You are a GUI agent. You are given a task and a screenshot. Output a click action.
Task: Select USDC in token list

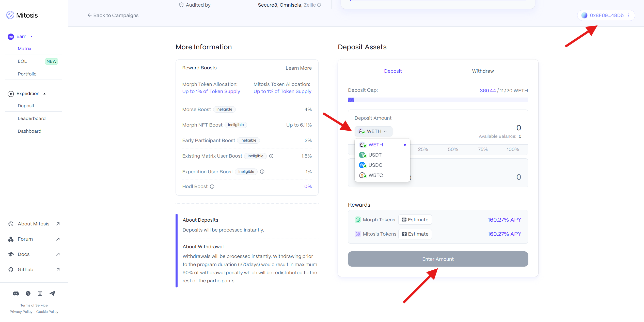(382, 165)
